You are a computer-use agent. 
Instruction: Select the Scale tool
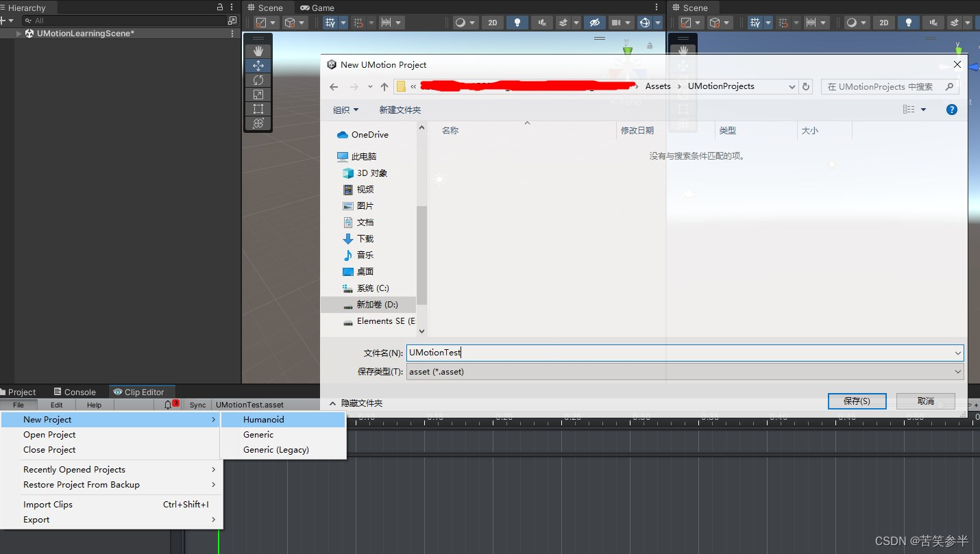click(258, 95)
